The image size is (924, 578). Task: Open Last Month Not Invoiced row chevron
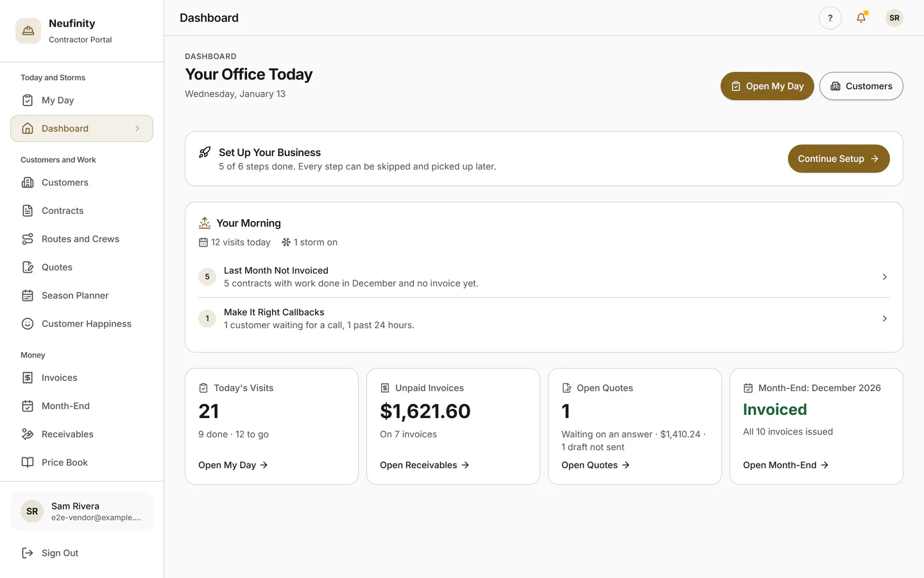coord(884,277)
